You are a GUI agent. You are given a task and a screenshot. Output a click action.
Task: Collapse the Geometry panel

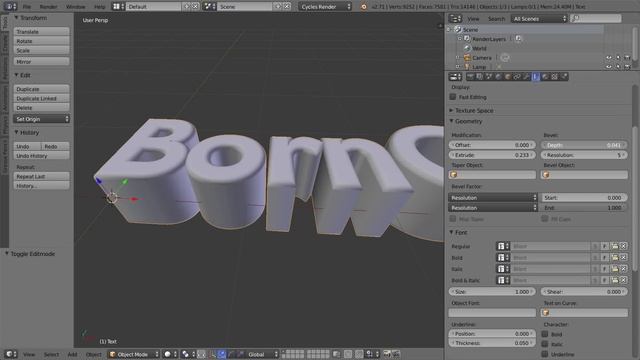(467, 121)
